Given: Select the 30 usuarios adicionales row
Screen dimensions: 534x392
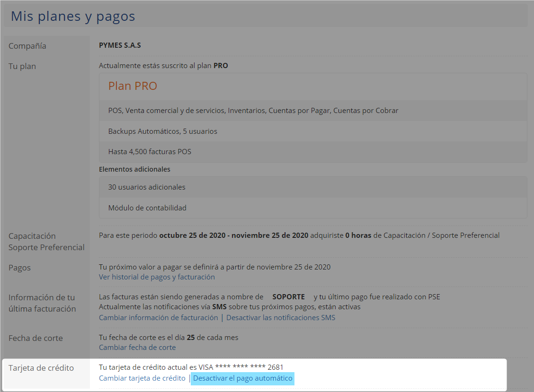Looking at the screenshot, I should [x=147, y=187].
